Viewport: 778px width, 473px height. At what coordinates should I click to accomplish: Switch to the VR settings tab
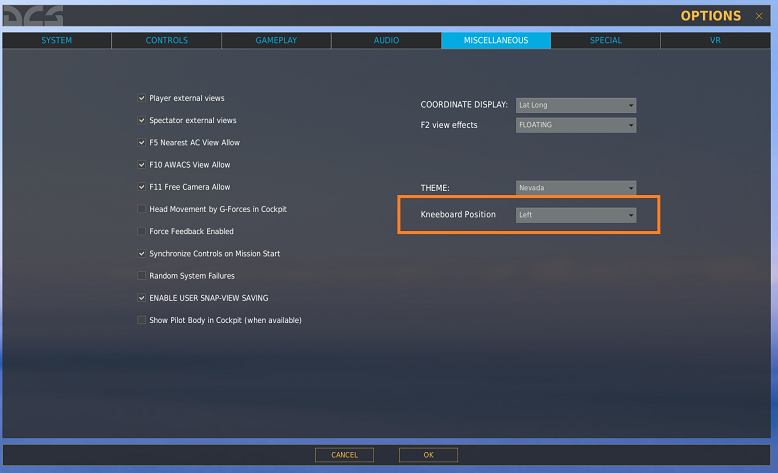714,40
